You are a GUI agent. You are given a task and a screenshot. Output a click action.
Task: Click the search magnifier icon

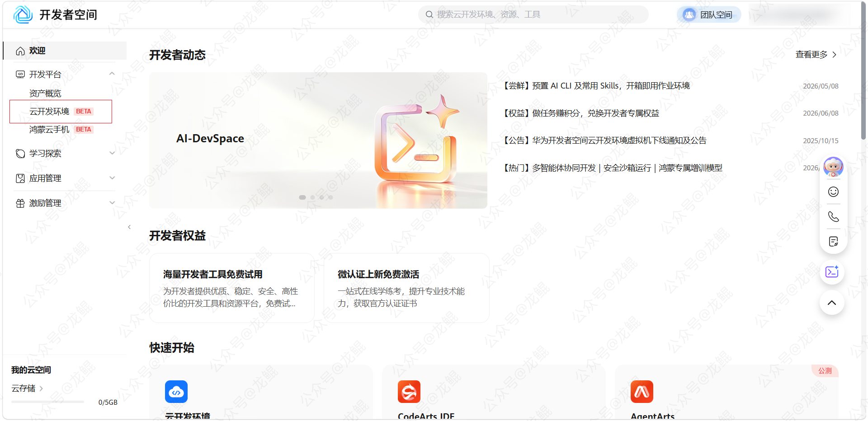[x=429, y=14]
